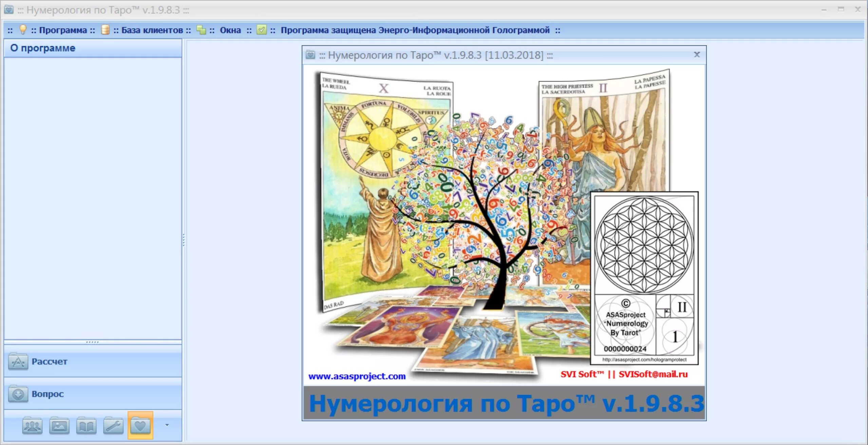868x445 pixels.
Task: Click the SVI Soft™ label in the about dialog
Action: pos(582,374)
